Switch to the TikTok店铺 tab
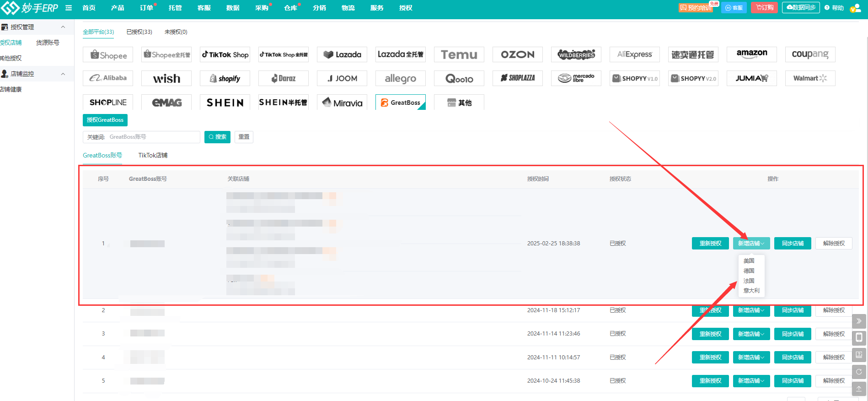 point(153,156)
